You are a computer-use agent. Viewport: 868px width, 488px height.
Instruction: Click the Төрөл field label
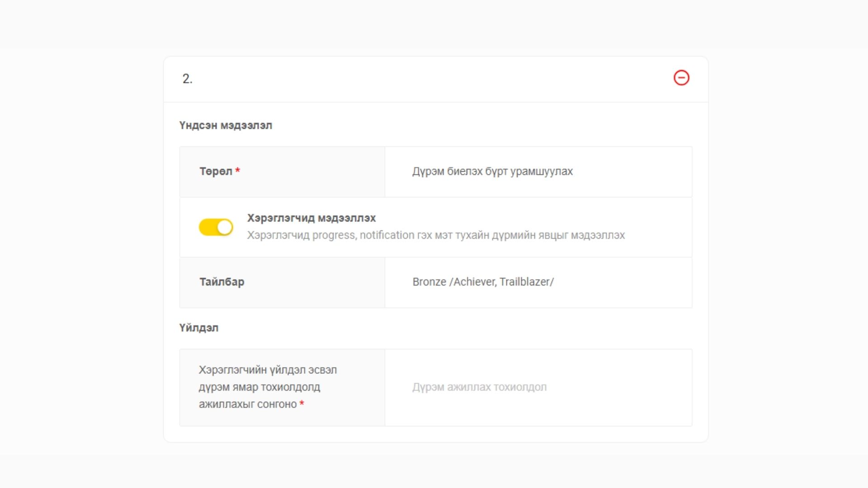click(216, 171)
